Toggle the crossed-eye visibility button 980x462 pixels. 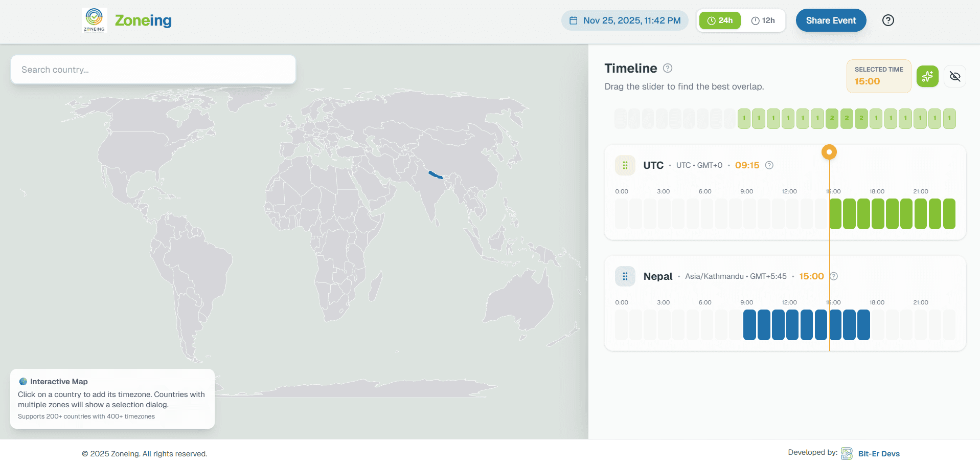coord(954,76)
